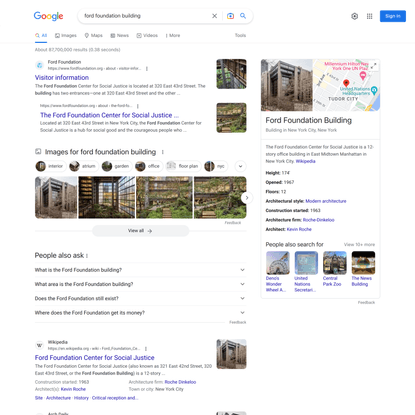Expand more image filter chips
The height and width of the screenshot is (415, 415).
[241, 166]
